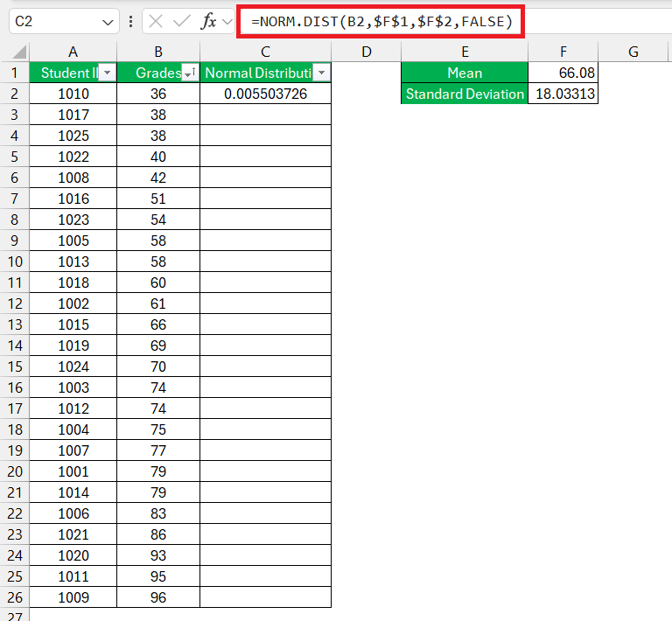Select Student ID 1015 cell
This screenshot has width=672, height=621.
point(73,324)
